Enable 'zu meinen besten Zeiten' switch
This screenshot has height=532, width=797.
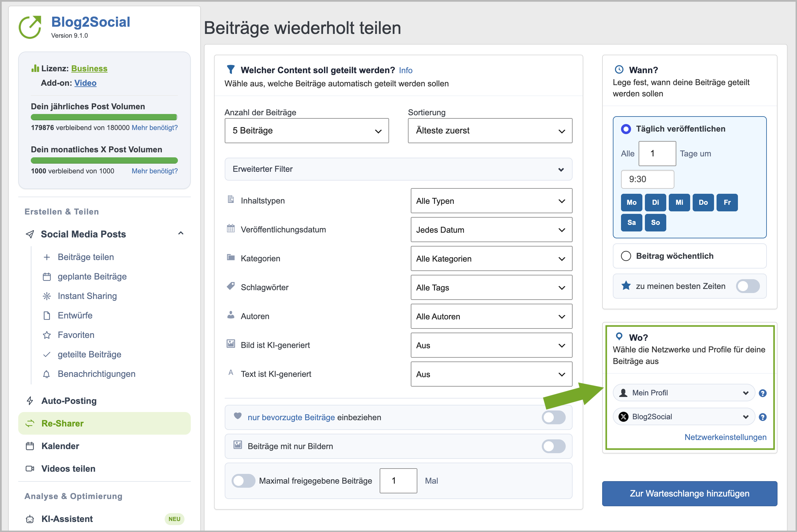click(748, 286)
